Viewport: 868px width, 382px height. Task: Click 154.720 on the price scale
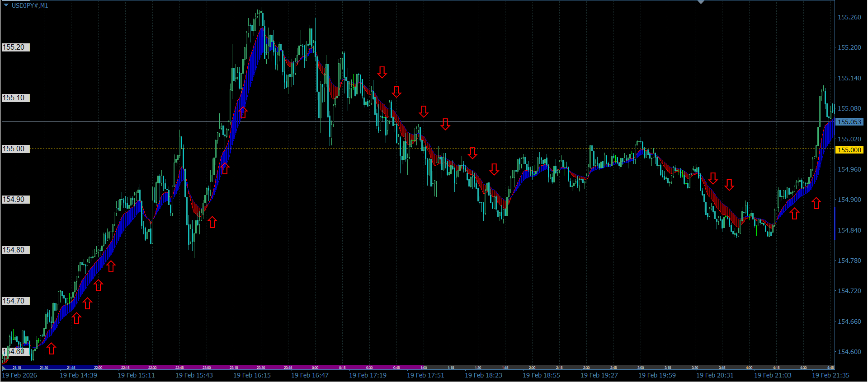pyautogui.click(x=849, y=291)
